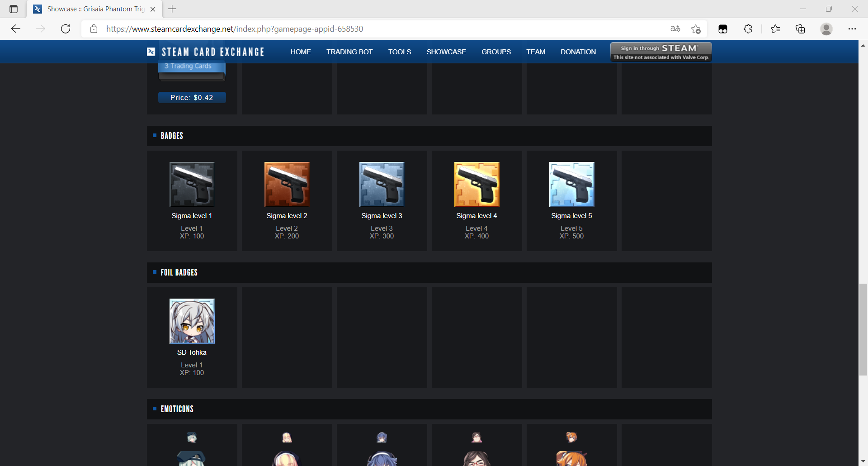868x466 pixels.
Task: Open SHOWCASE menu item
Action: pyautogui.click(x=446, y=52)
